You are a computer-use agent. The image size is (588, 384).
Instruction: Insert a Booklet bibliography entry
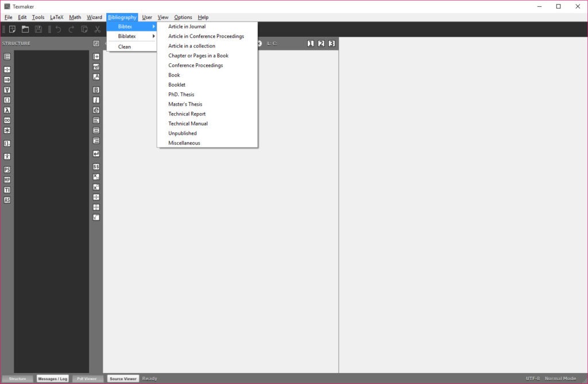(x=207, y=85)
